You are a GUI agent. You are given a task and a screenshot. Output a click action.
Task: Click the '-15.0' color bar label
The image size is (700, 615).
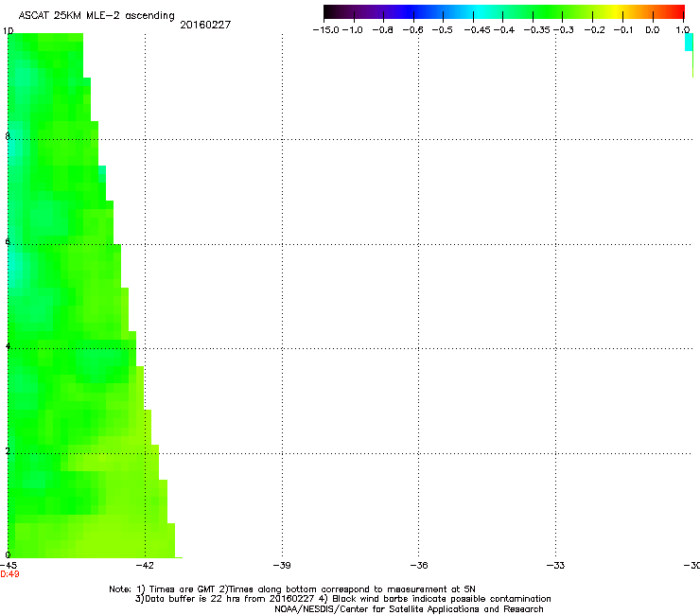coord(326,30)
